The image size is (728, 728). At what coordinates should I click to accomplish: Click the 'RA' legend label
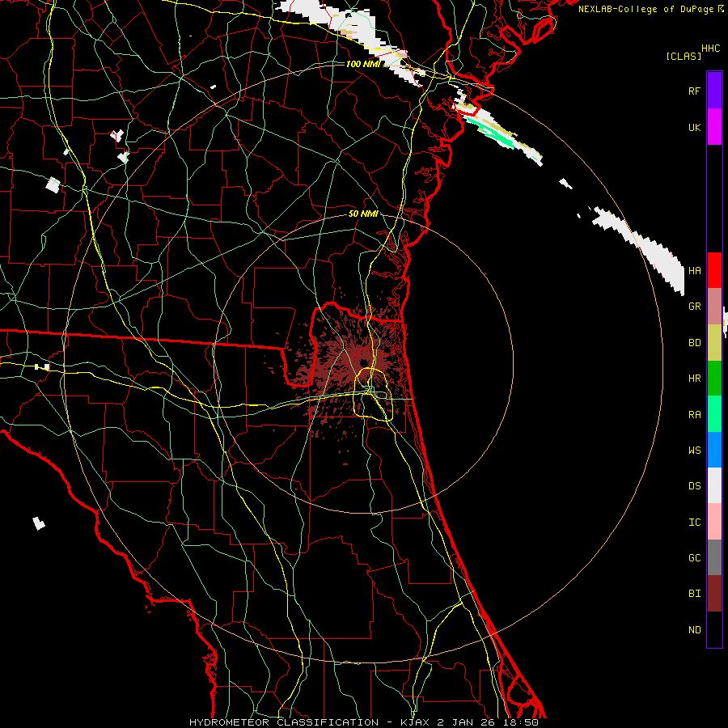pos(694,415)
